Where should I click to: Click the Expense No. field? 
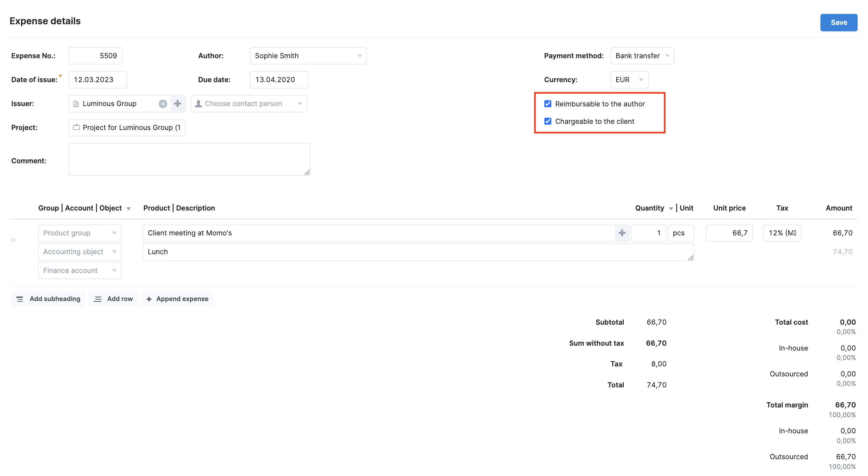pos(95,56)
